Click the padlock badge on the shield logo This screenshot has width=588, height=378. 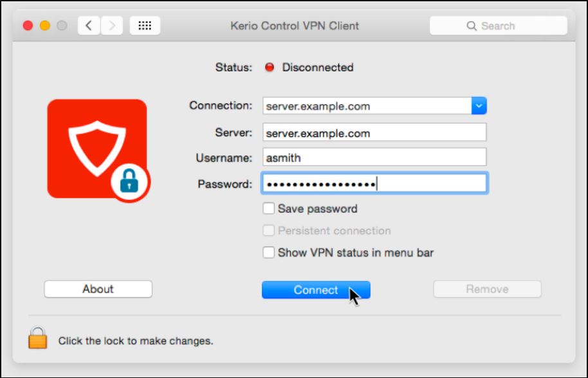129,183
